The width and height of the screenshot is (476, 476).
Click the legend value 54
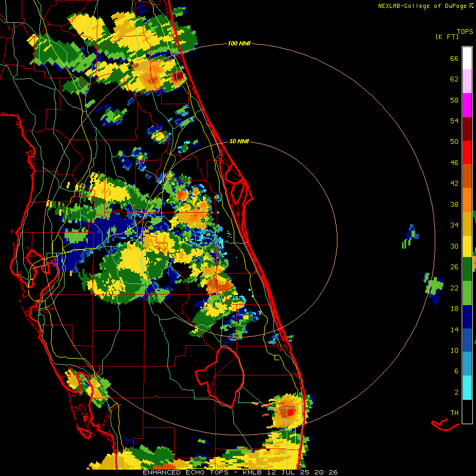pos(454,121)
